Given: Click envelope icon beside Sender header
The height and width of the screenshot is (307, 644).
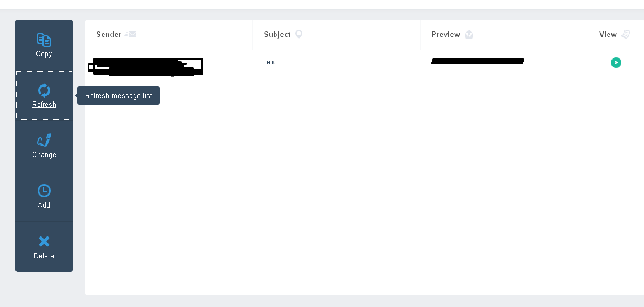Looking at the screenshot, I should click(x=130, y=34).
